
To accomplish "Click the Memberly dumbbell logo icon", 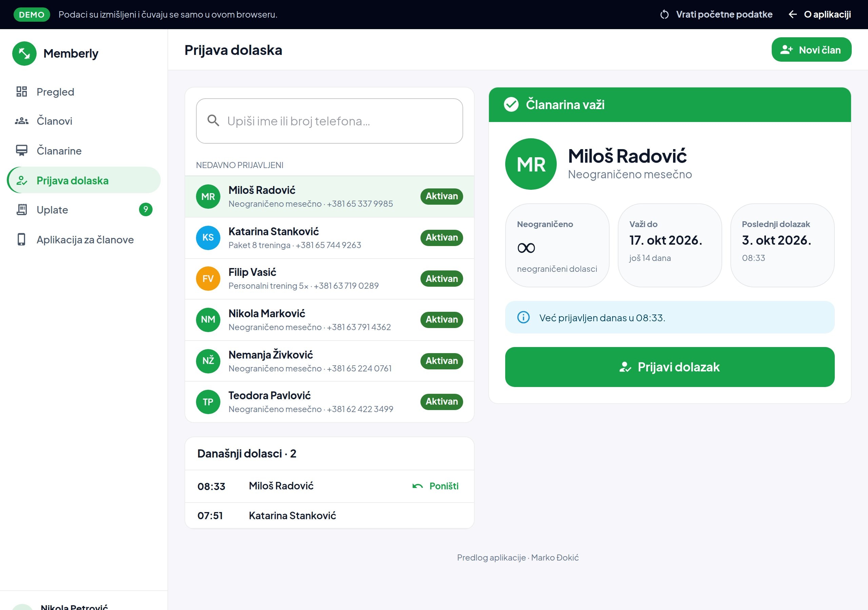I will pos(24,53).
